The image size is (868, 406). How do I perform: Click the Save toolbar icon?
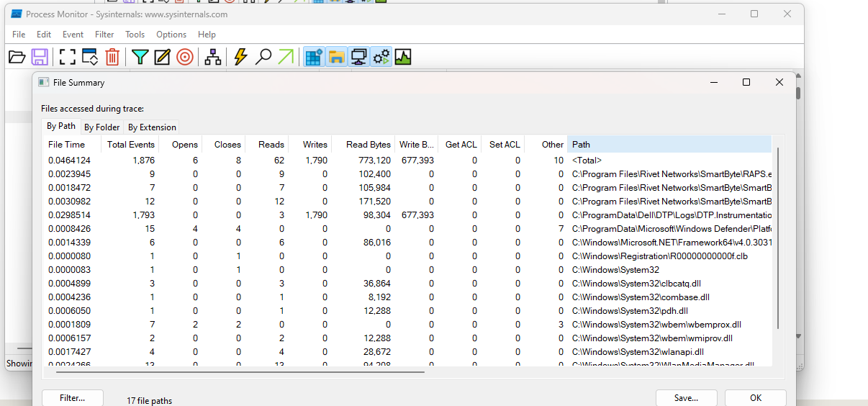coord(40,57)
